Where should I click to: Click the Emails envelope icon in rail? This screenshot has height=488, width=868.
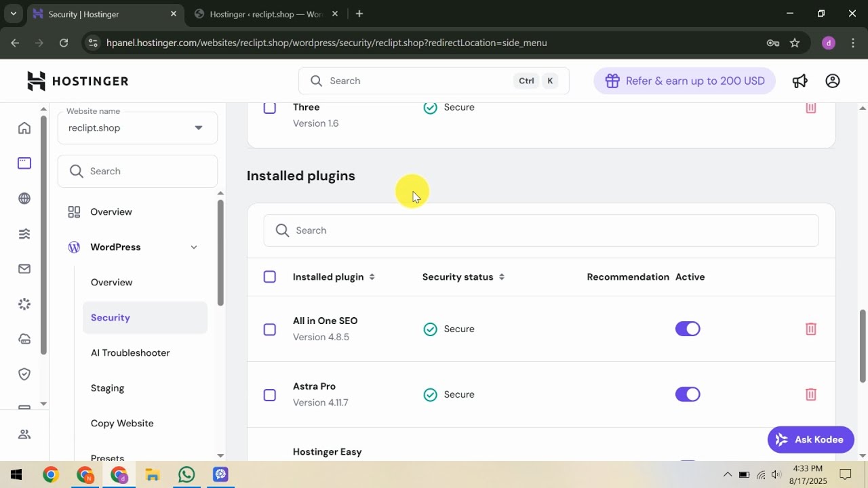pyautogui.click(x=24, y=269)
